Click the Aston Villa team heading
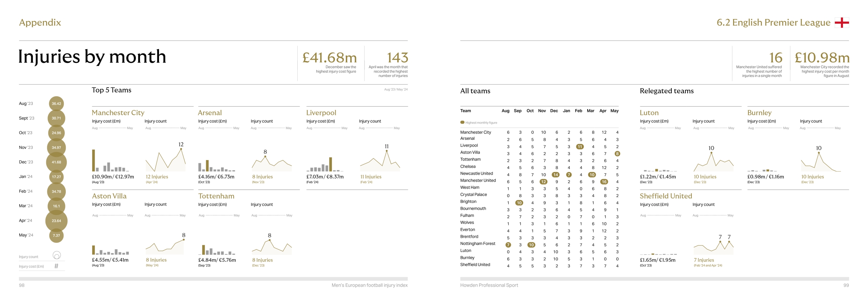The width and height of the screenshot is (868, 307). click(x=109, y=196)
